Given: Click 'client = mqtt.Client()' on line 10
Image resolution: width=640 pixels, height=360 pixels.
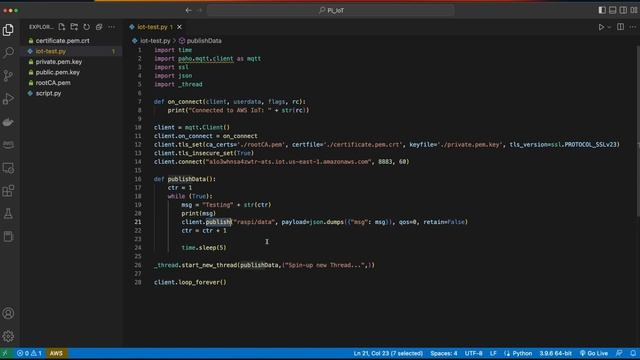Looking at the screenshot, I should 192,127.
